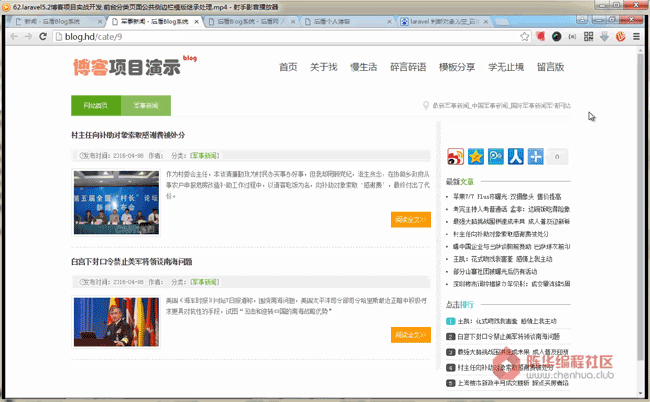This screenshot has width=650, height=402.
Task: Click the 军事新闻 category link under first article
Action: point(204,156)
